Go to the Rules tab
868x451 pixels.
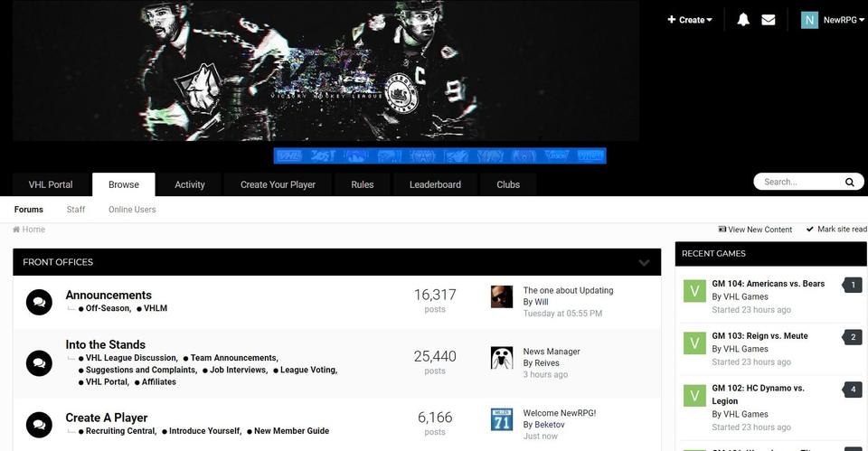pyautogui.click(x=362, y=184)
